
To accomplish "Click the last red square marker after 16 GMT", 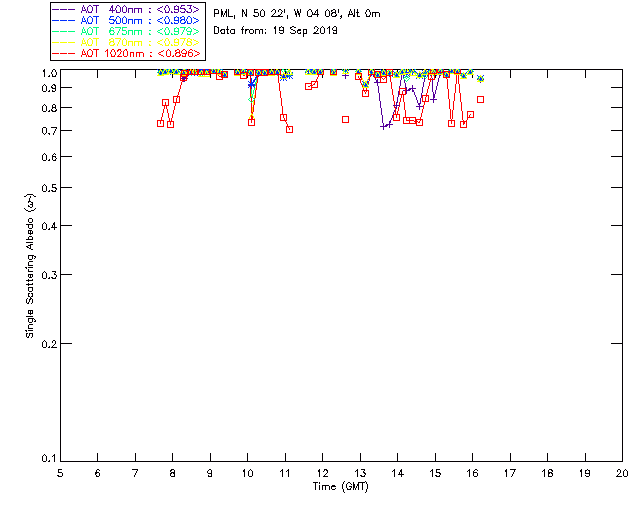I will click(480, 100).
